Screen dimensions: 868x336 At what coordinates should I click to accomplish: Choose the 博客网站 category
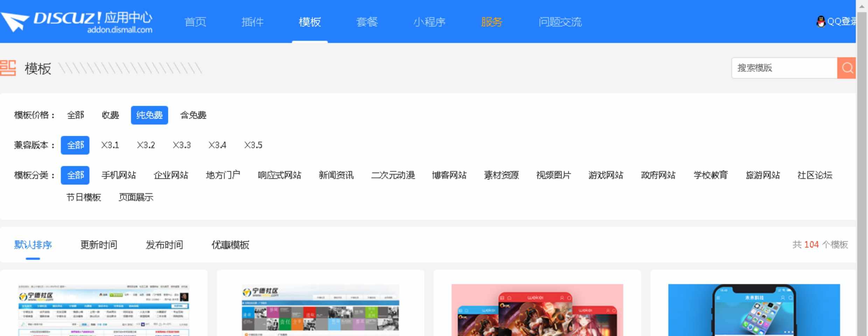coord(449,175)
